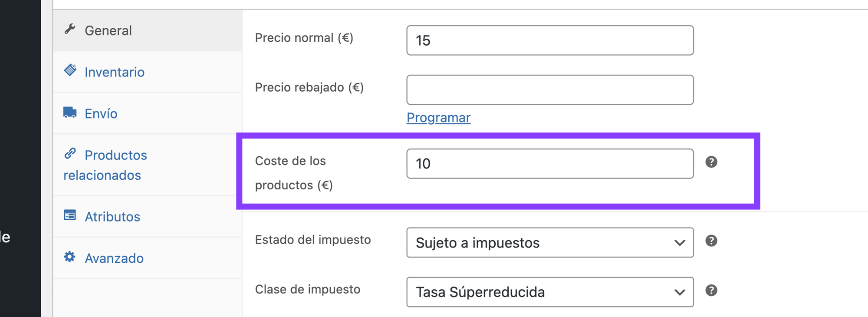Viewport: 868px width, 317px height.
Task: Open the Clase de impuesto dropdown
Action: [x=549, y=292]
